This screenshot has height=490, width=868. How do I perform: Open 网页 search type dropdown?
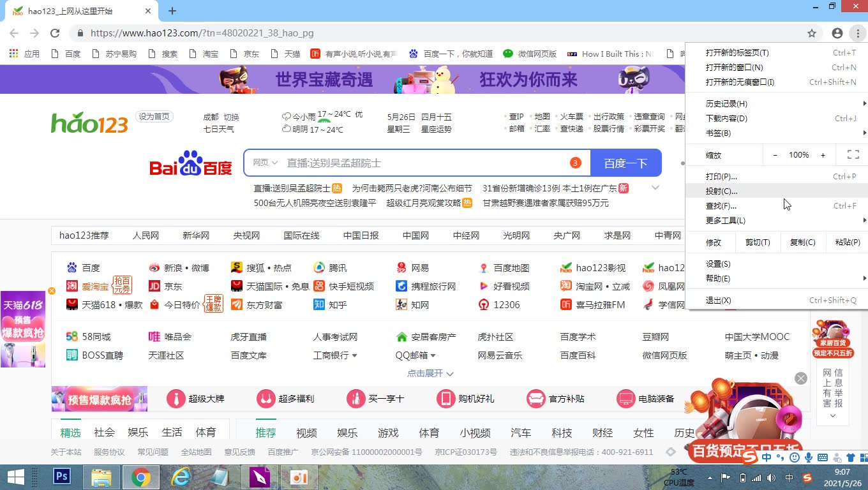tap(265, 163)
